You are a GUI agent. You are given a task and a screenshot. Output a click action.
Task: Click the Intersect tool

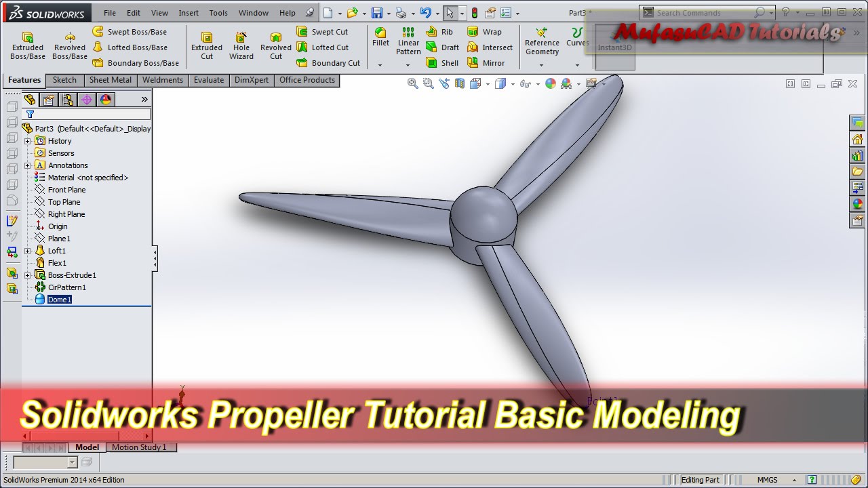click(490, 47)
